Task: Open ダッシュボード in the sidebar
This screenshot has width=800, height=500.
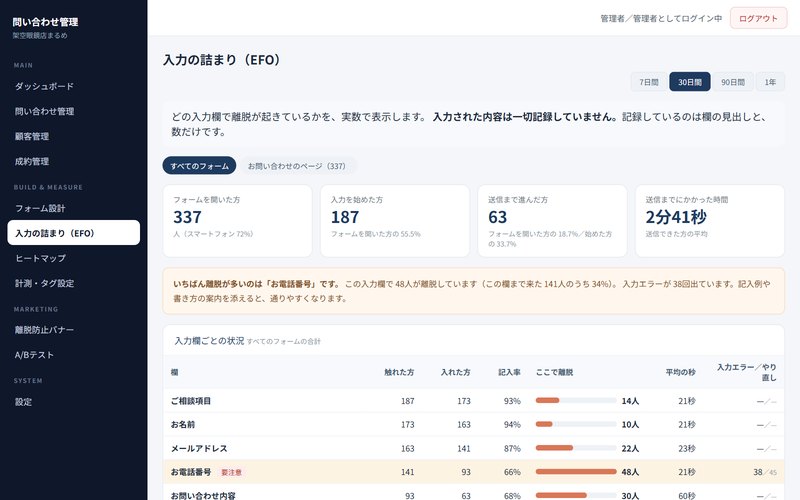Action: [x=73, y=86]
